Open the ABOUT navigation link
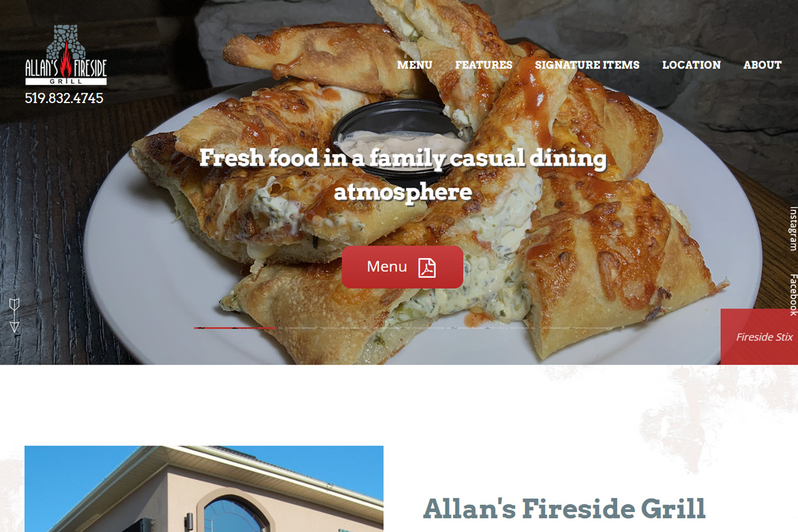Screen dimensions: 798x532 point(762,65)
